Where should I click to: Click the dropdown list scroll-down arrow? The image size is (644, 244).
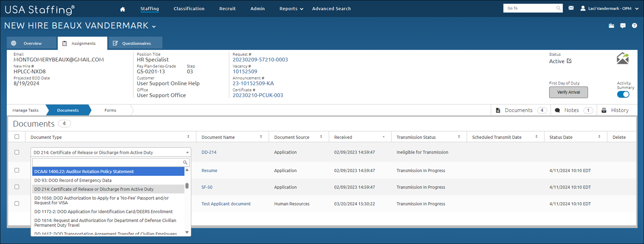[x=187, y=232]
